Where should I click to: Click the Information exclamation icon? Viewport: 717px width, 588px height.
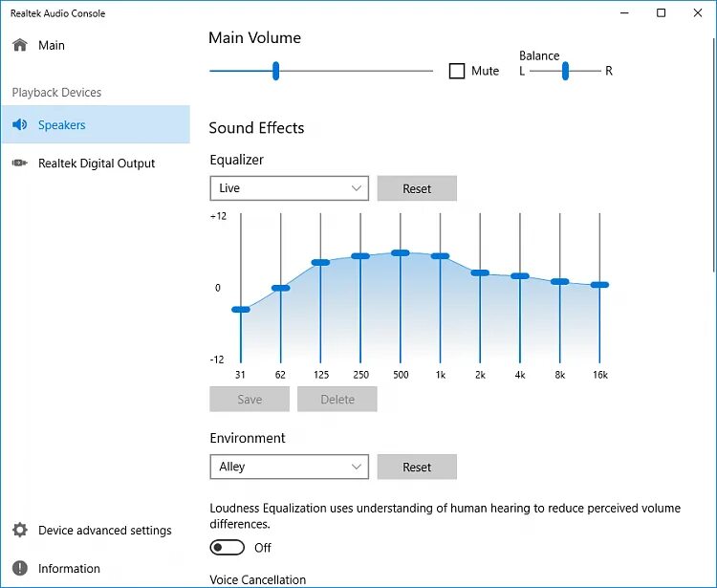tap(20, 568)
